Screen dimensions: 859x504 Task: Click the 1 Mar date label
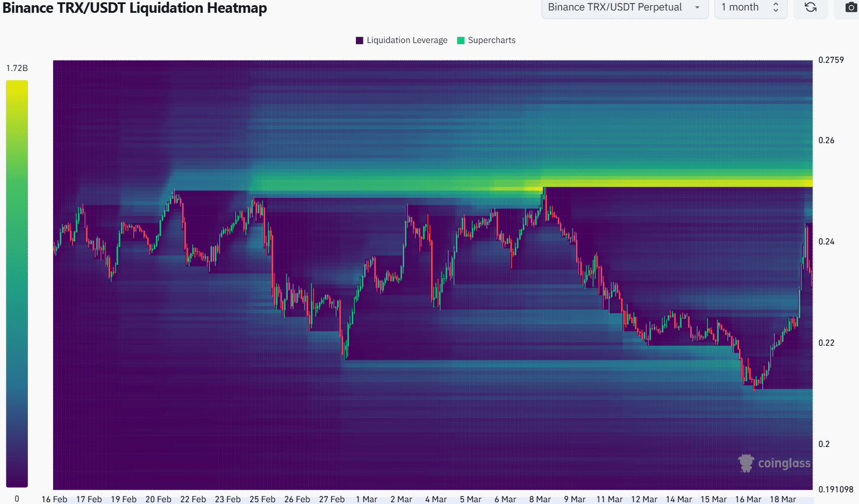point(366,499)
